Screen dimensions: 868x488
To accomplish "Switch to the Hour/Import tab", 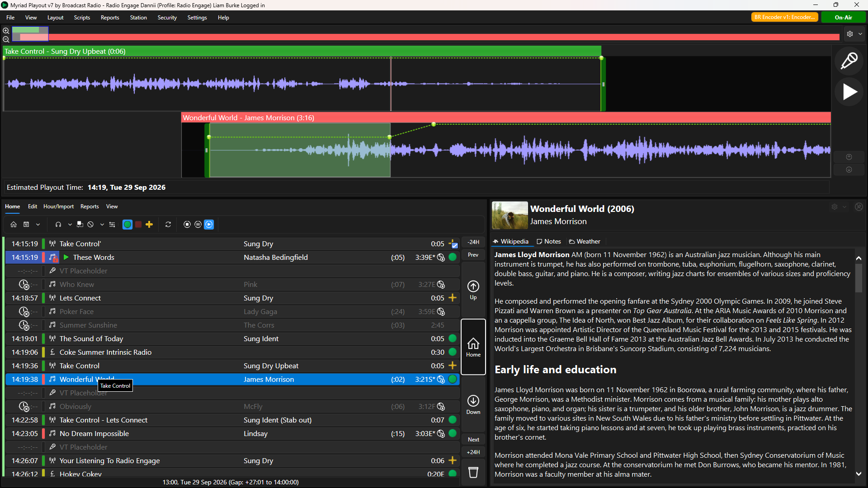I will click(58, 206).
